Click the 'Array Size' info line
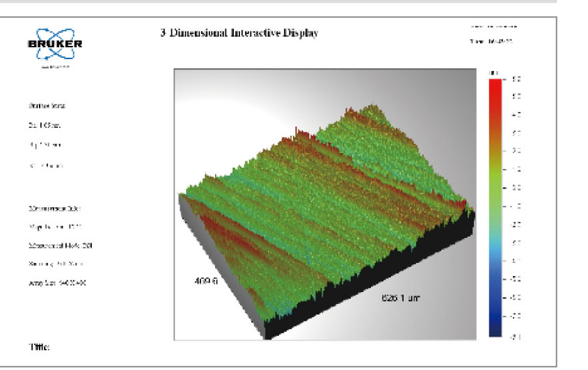Screen dimensions: 588x370 (x=57, y=283)
